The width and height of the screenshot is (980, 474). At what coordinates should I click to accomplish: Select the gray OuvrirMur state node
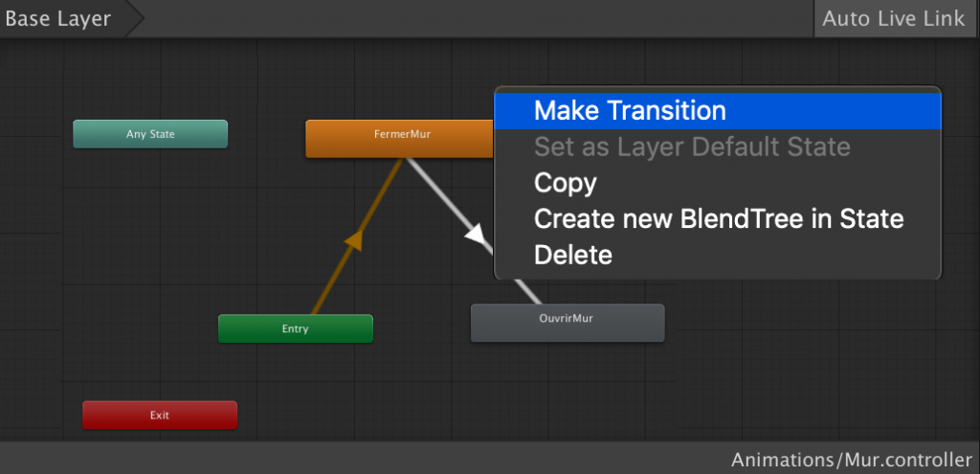[568, 323]
